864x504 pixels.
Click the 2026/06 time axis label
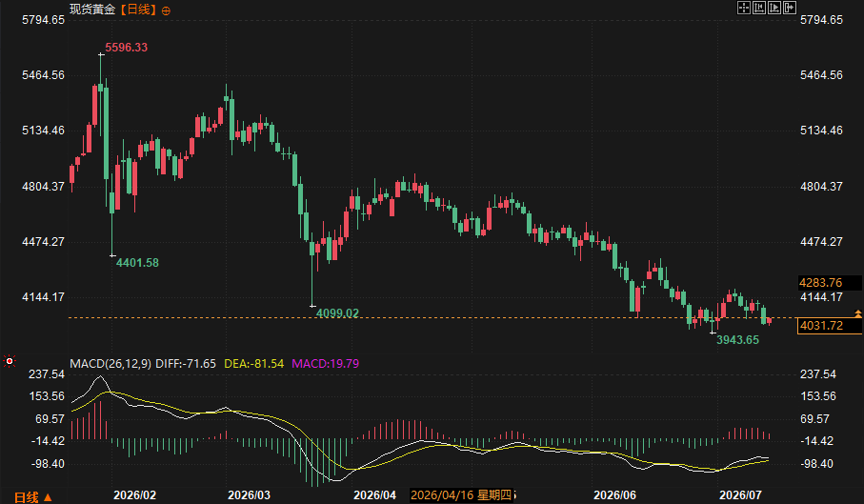tap(614, 494)
